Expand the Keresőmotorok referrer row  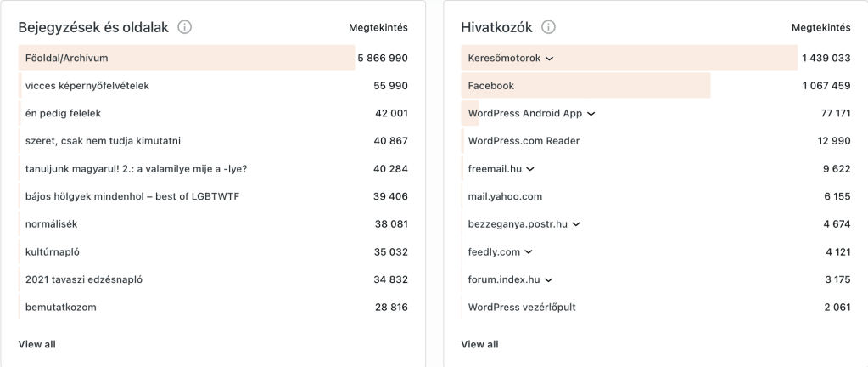pos(549,59)
